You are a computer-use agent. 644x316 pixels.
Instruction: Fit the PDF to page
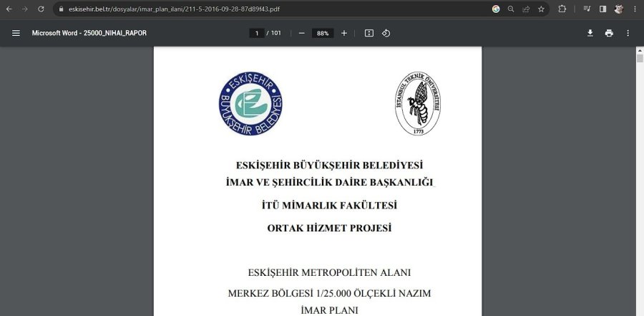(x=369, y=34)
